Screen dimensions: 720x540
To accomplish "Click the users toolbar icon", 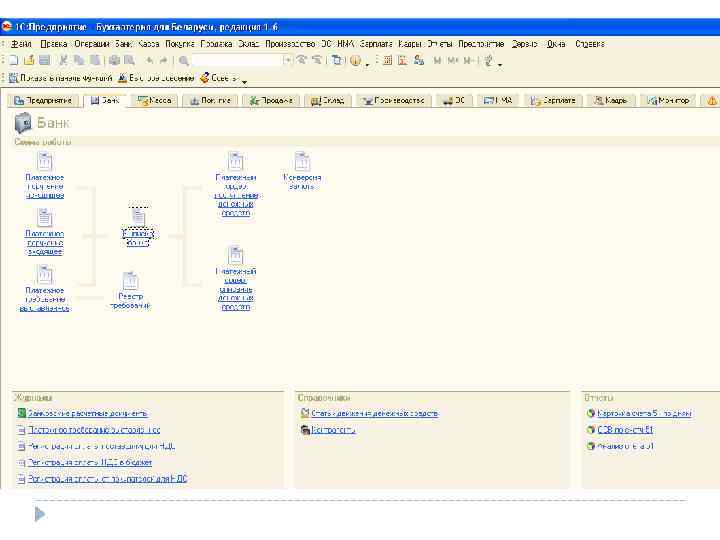I will [418, 60].
